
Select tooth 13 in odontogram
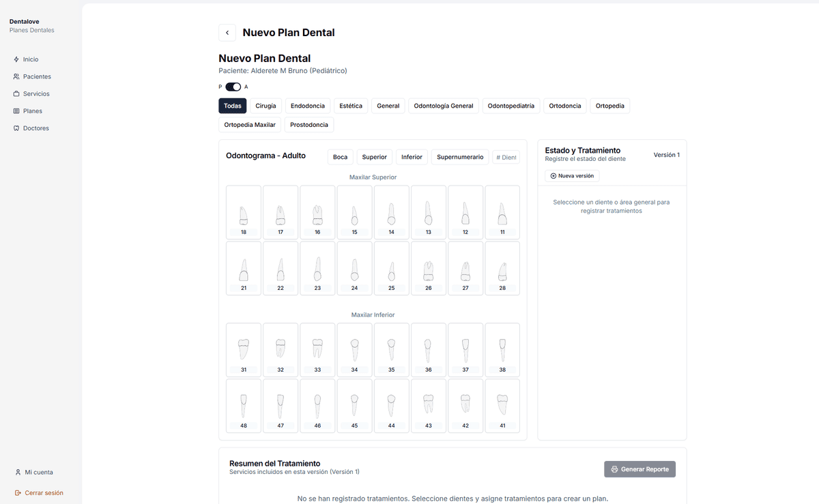pyautogui.click(x=429, y=212)
